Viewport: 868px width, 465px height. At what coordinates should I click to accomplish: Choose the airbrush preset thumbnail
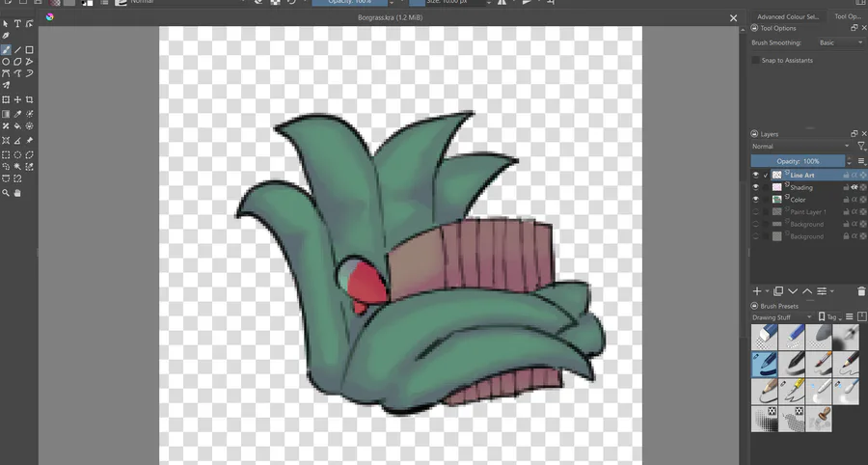846,337
